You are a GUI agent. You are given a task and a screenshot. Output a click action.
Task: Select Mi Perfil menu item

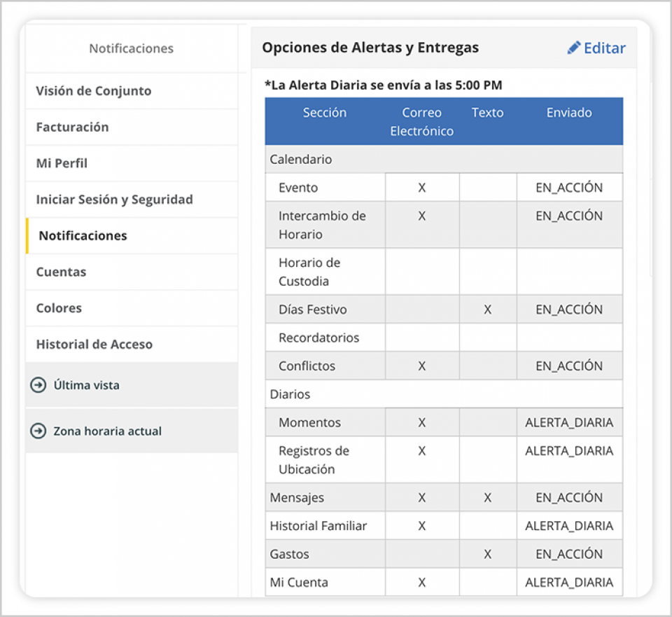point(62,163)
